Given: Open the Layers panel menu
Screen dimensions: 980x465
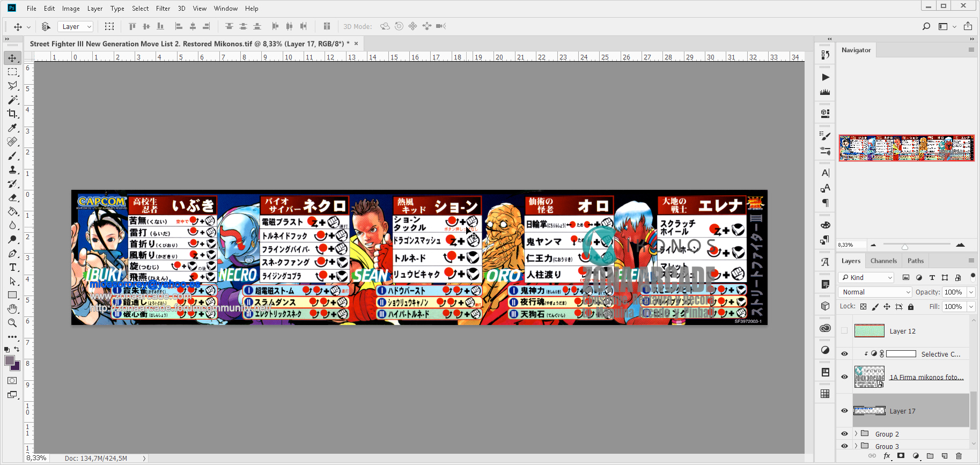Looking at the screenshot, I should pos(971,261).
